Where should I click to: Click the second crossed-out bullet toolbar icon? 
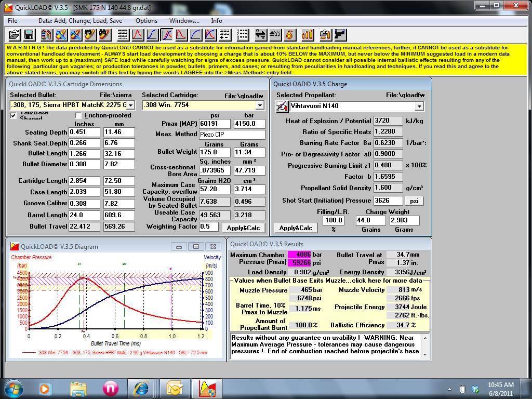(76, 35)
